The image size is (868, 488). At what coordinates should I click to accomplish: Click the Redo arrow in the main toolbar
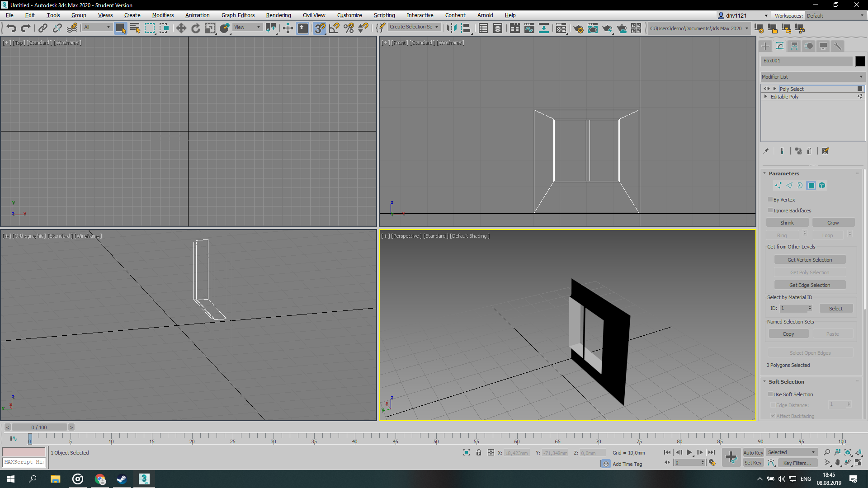point(26,28)
